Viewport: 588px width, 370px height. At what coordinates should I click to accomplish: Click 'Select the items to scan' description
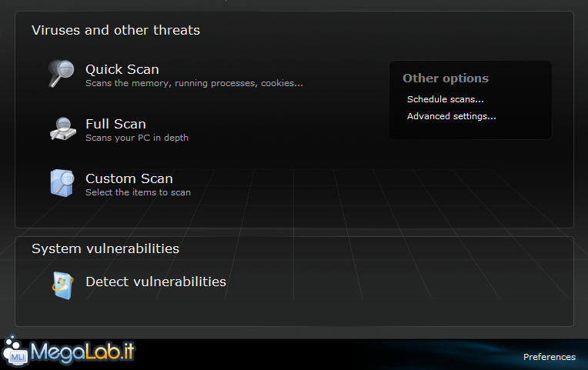[x=138, y=192]
